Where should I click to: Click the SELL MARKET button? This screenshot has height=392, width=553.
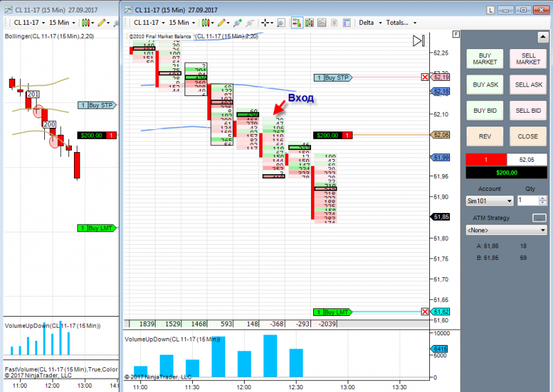click(528, 59)
